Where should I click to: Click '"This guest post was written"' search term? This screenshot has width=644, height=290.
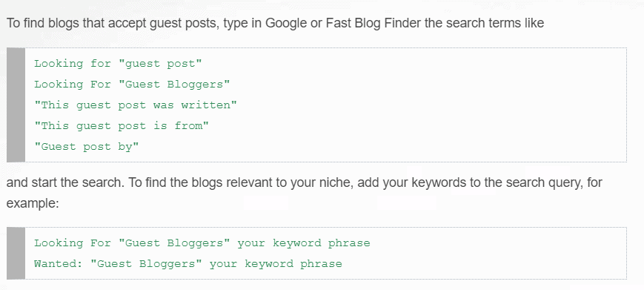click(136, 105)
